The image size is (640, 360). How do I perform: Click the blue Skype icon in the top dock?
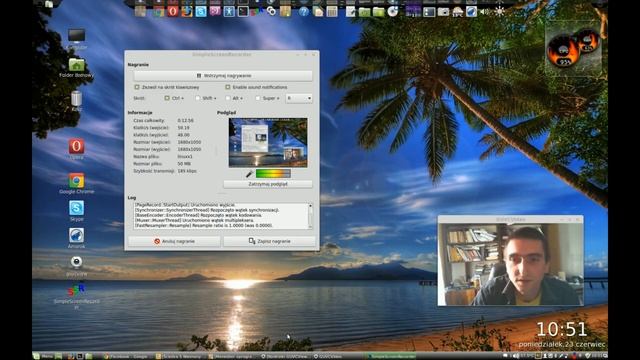201,11
